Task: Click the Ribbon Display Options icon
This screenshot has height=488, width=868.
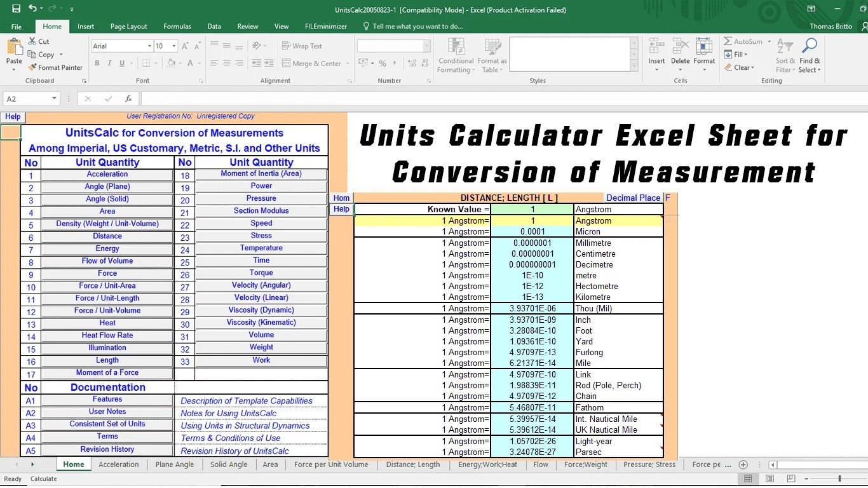Action: (811, 9)
